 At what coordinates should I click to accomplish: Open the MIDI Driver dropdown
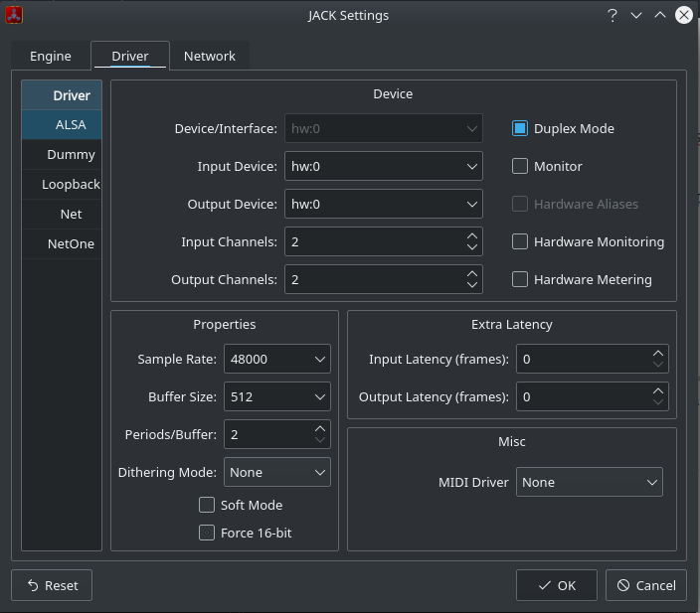tap(590, 482)
